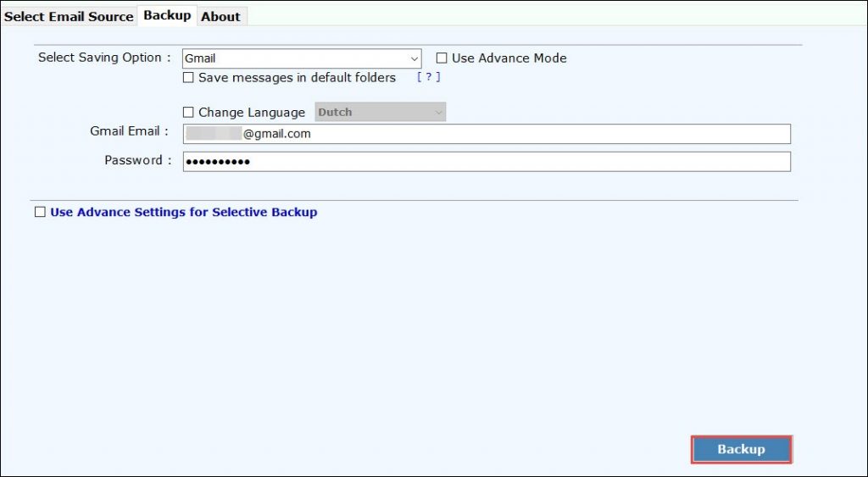
Task: Switch to the Select Email Source tab
Action: coord(69,16)
